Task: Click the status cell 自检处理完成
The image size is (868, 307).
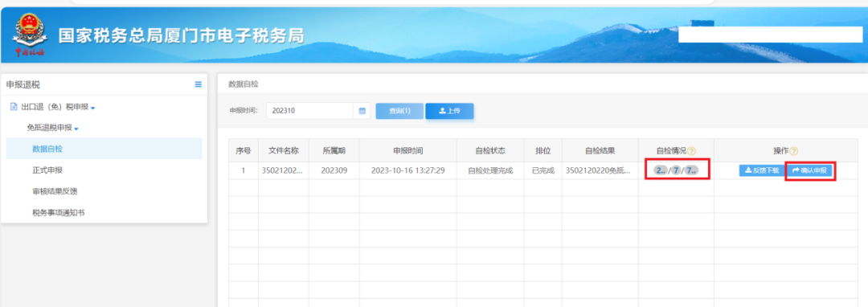Action: (x=490, y=170)
